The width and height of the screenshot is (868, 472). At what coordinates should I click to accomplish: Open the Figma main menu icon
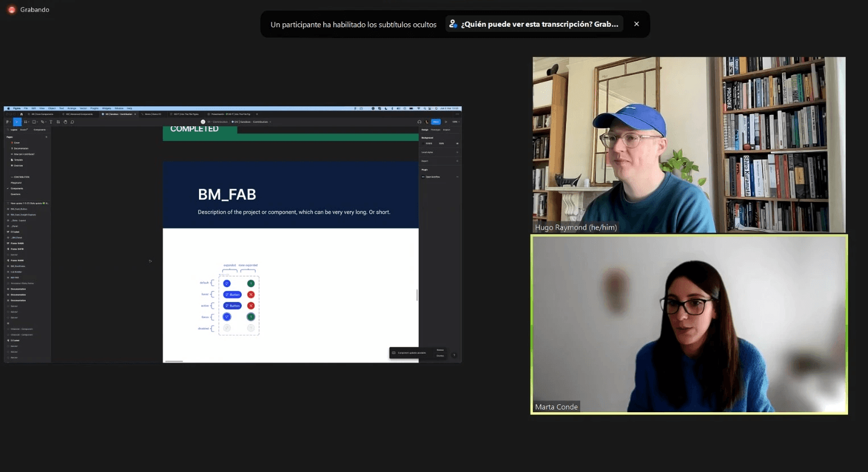[7, 122]
